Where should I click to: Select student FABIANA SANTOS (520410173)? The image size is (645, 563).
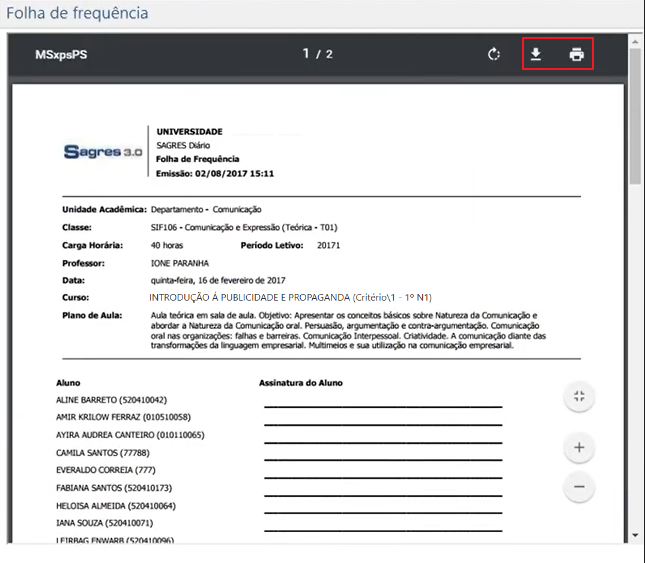pos(114,488)
